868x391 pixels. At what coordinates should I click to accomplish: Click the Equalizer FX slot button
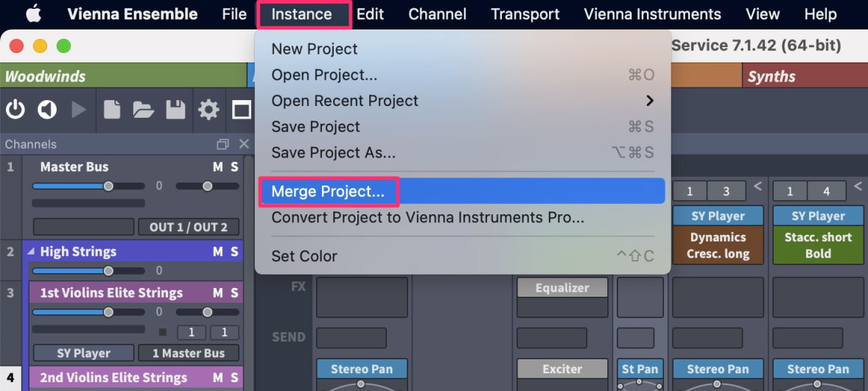(562, 288)
